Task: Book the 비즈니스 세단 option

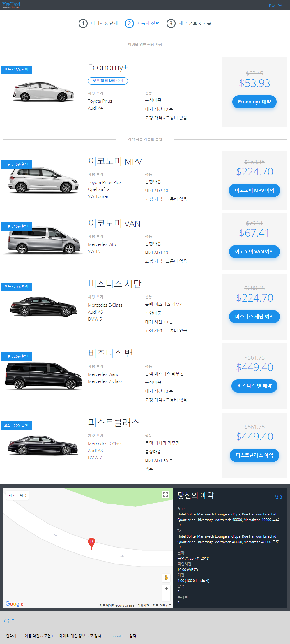Action: point(254,317)
